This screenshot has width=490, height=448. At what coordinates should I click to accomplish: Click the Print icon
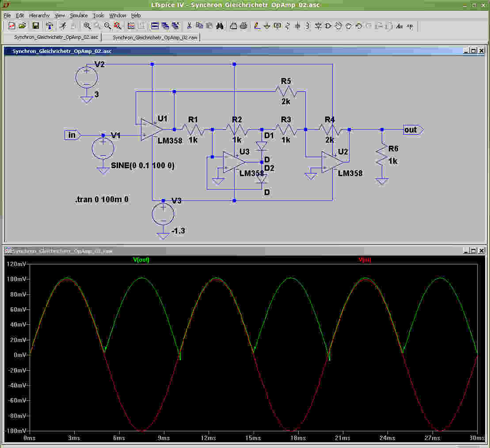(x=243, y=26)
